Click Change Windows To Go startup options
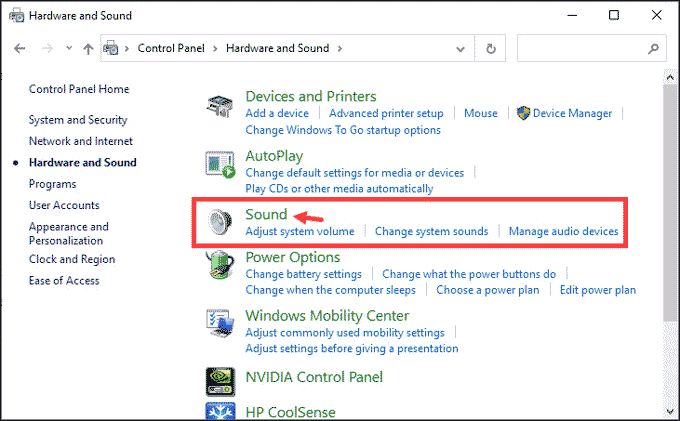Screen dimensions: 680x421 pyautogui.click(x=343, y=130)
